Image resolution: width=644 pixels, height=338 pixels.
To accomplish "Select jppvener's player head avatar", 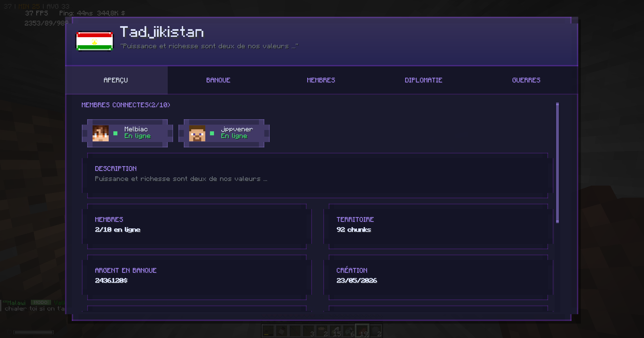I will tap(197, 133).
